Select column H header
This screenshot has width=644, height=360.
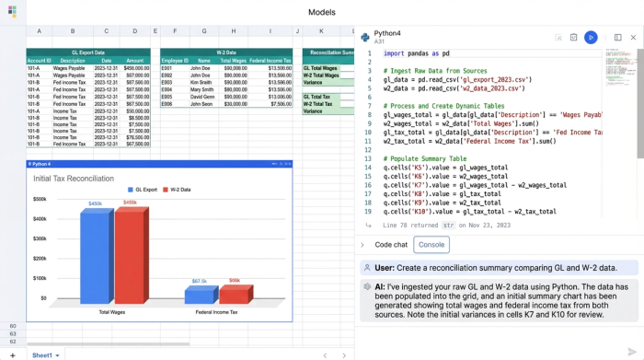[234, 31]
